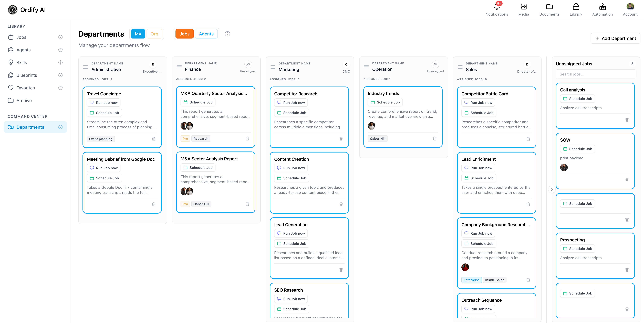Viewport: 644px width, 323px height.
Task: Click help icon beside Jobs in sidebar
Action: pos(60,37)
